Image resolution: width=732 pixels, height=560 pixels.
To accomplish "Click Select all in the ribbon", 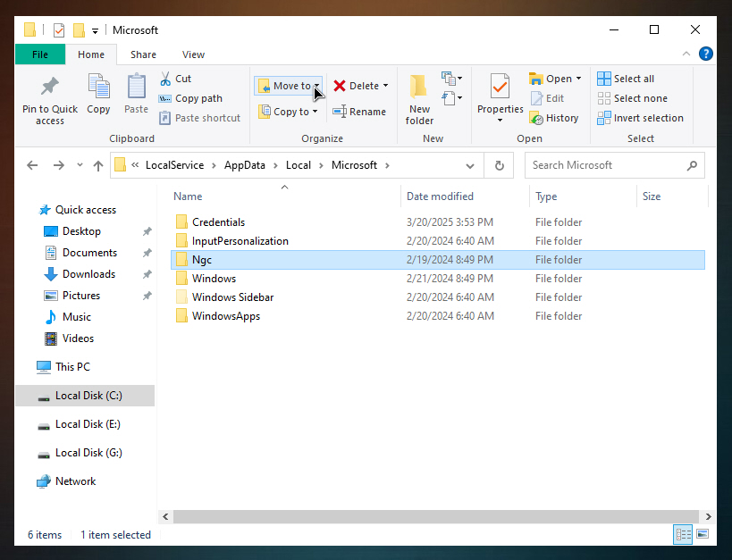I will (x=626, y=79).
